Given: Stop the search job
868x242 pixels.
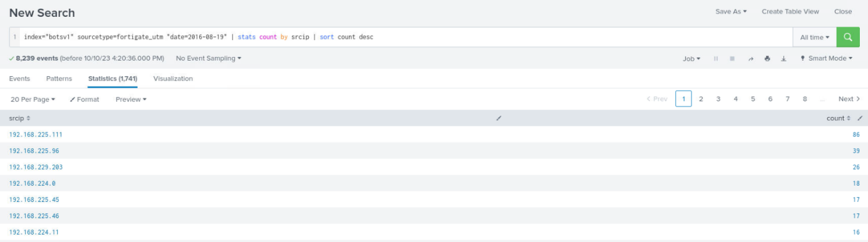Looking at the screenshot, I should tap(732, 59).
